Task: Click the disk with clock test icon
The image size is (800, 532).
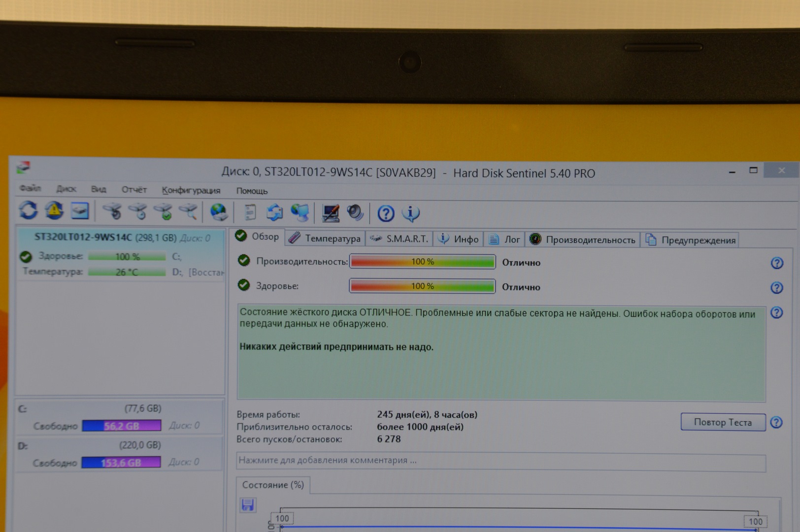Action: tap(138, 211)
